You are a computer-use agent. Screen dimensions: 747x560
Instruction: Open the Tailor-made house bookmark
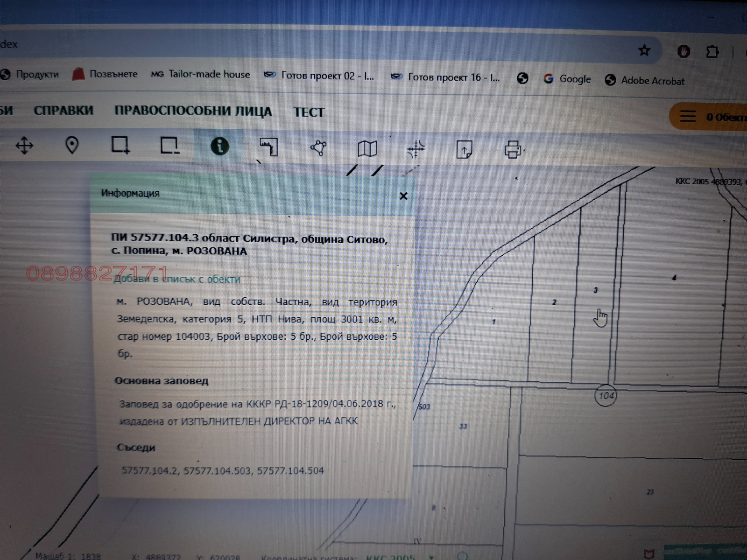point(201,74)
